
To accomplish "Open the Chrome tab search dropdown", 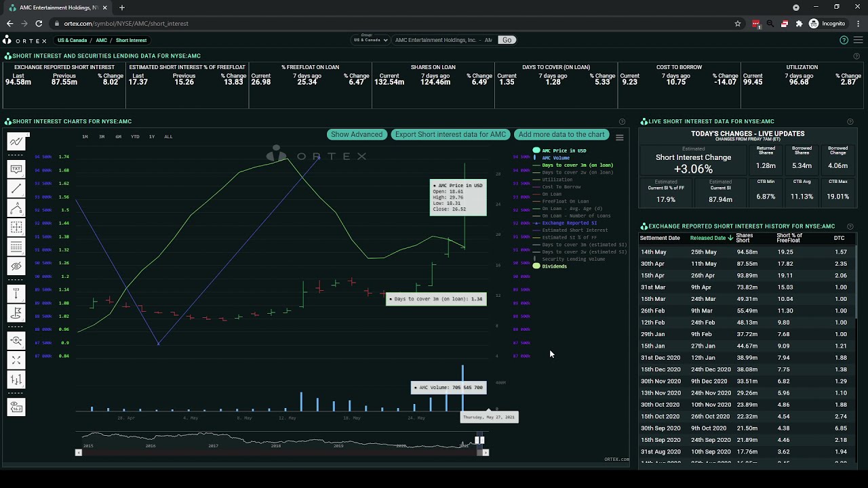I will (796, 7).
